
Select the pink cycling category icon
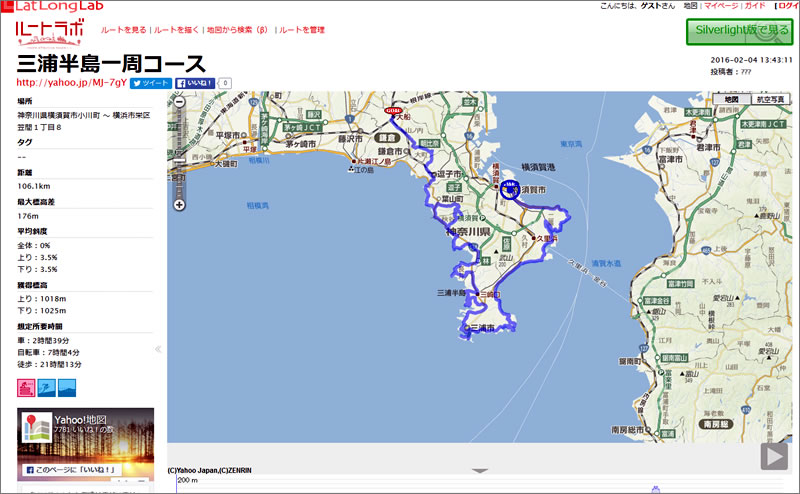[x=26, y=388]
